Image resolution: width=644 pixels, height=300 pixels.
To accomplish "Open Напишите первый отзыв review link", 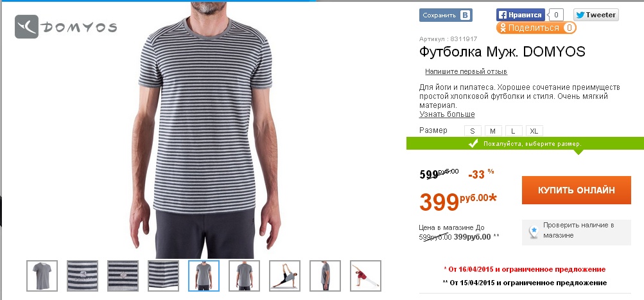I will click(466, 71).
